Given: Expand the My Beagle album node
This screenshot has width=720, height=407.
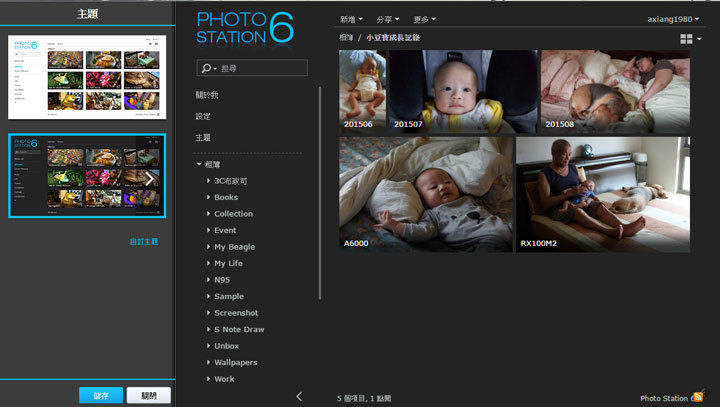Looking at the screenshot, I should [208, 247].
